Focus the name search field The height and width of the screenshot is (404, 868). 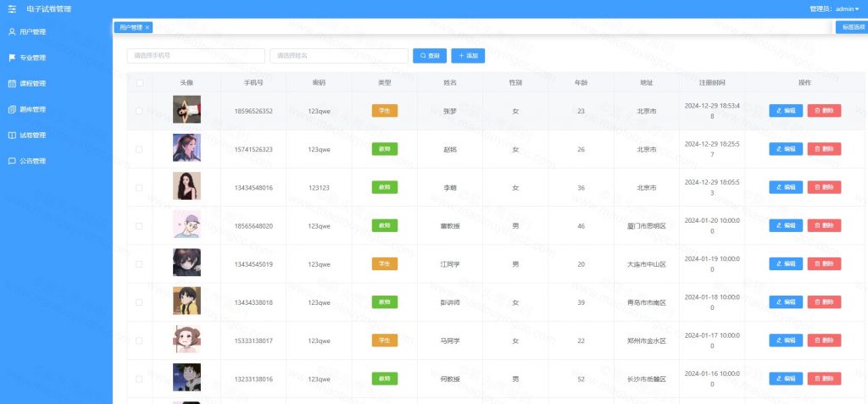tap(339, 56)
